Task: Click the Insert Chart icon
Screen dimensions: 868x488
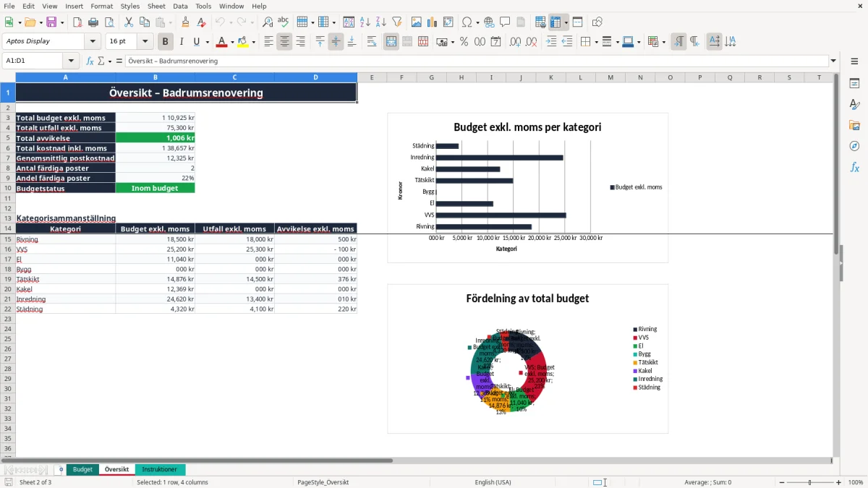Action: point(433,22)
